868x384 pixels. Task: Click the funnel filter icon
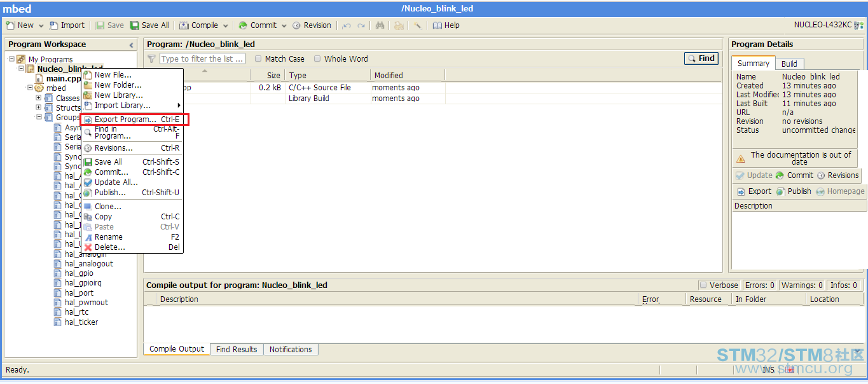click(x=151, y=58)
